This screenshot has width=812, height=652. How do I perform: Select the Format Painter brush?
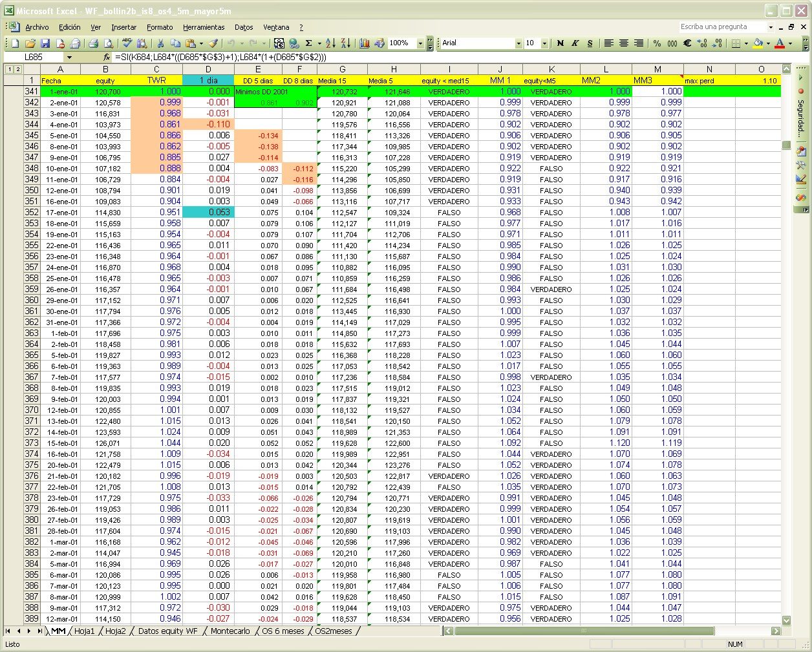click(213, 43)
